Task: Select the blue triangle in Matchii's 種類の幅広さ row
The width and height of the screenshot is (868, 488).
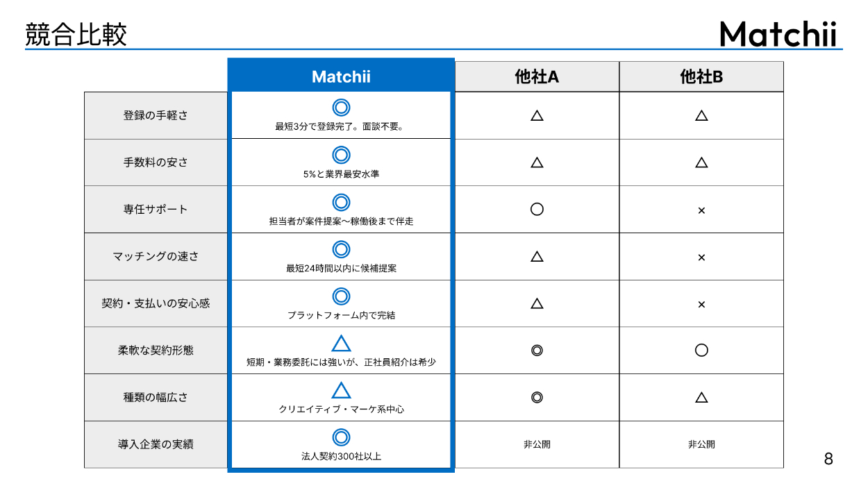Action: click(341, 390)
